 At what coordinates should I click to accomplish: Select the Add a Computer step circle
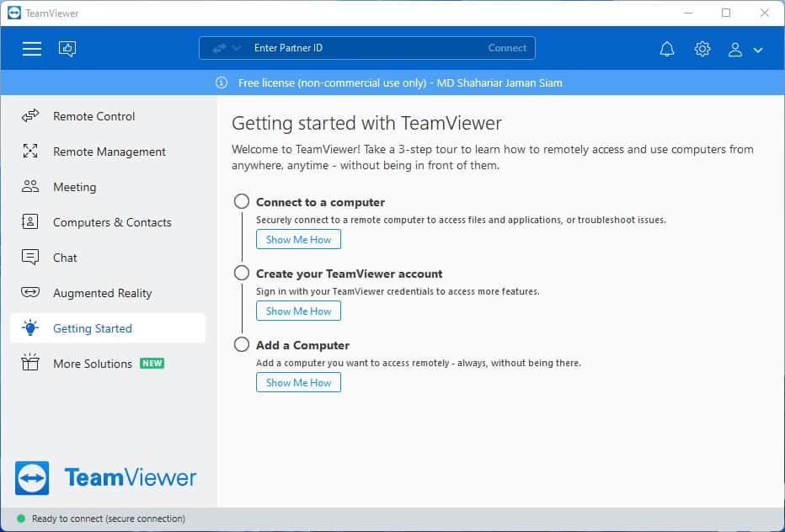[241, 345]
